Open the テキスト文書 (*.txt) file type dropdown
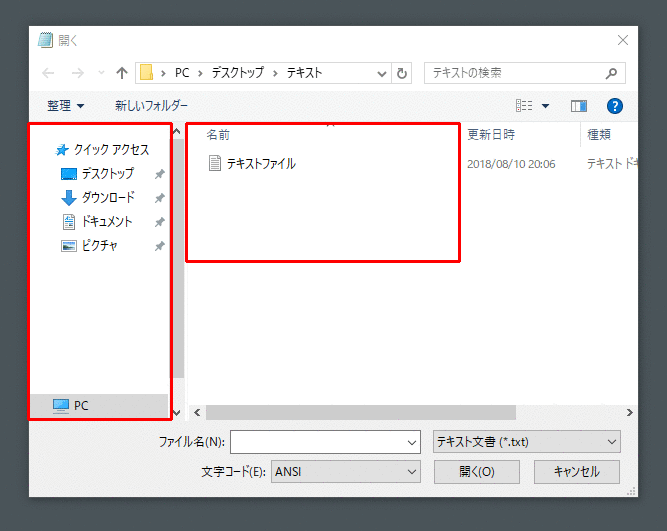The width and height of the screenshot is (667, 531). click(525, 441)
